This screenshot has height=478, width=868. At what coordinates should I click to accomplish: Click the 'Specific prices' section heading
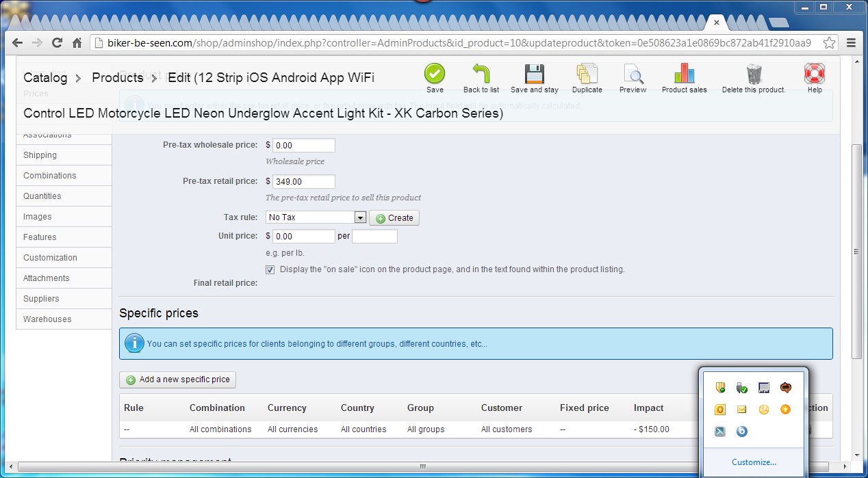click(x=159, y=313)
